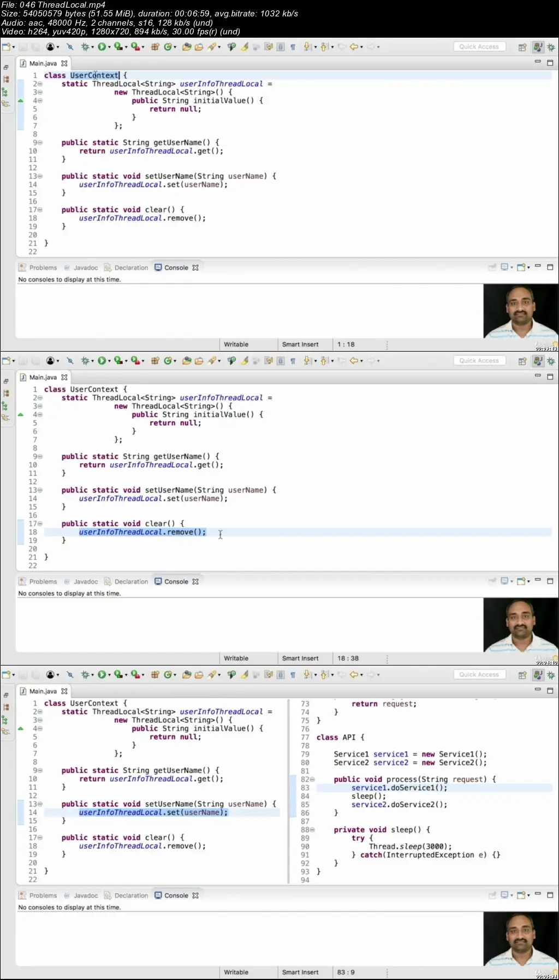This screenshot has height=980, width=559.
Task: Click 'service2.doService2();' line in the third frame
Action: tap(399, 805)
